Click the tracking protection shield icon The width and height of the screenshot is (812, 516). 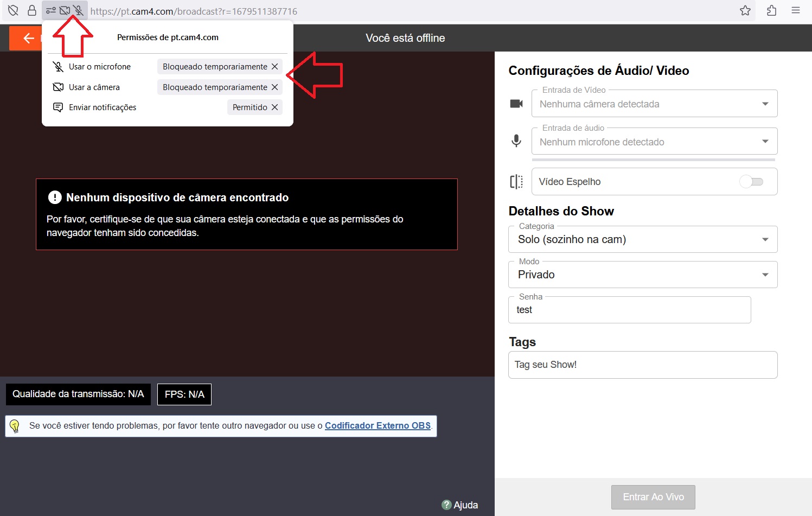pyautogui.click(x=13, y=10)
